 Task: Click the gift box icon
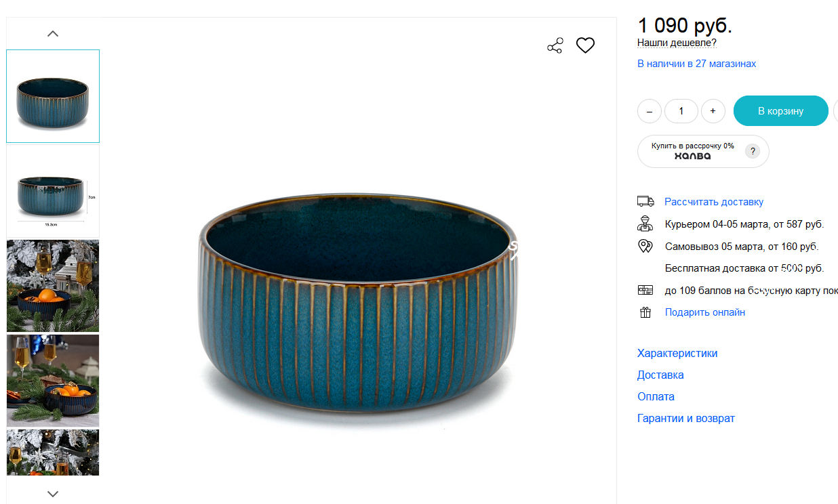[x=645, y=312]
